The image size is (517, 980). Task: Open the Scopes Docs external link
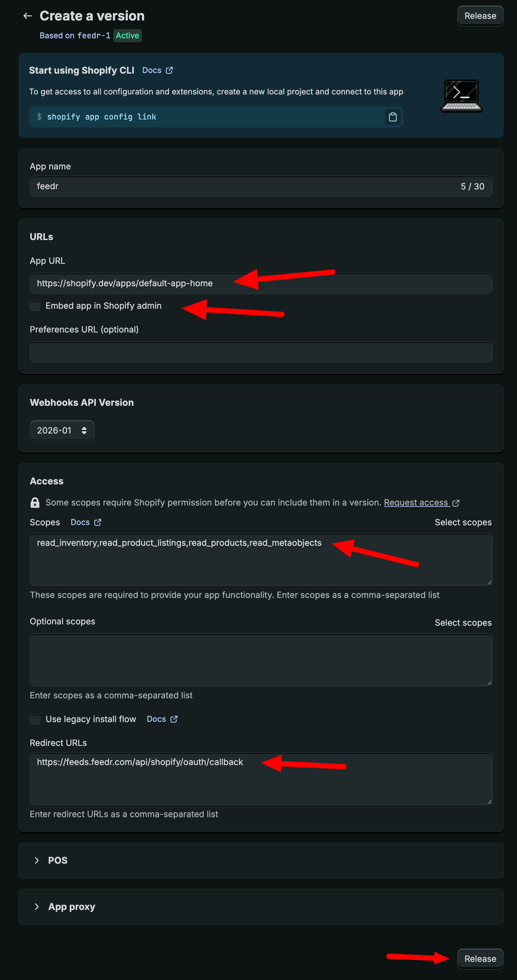tap(86, 522)
